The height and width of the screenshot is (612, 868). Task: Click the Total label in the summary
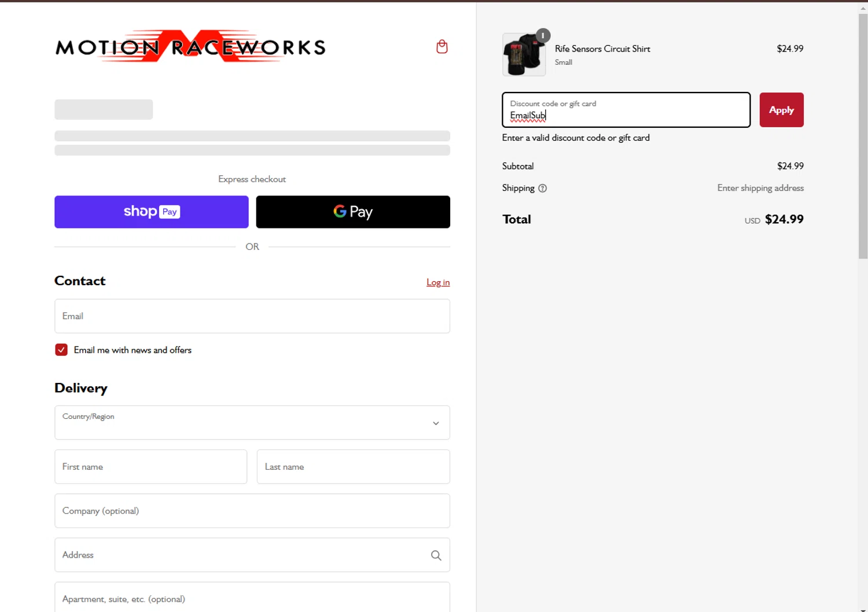coord(517,219)
